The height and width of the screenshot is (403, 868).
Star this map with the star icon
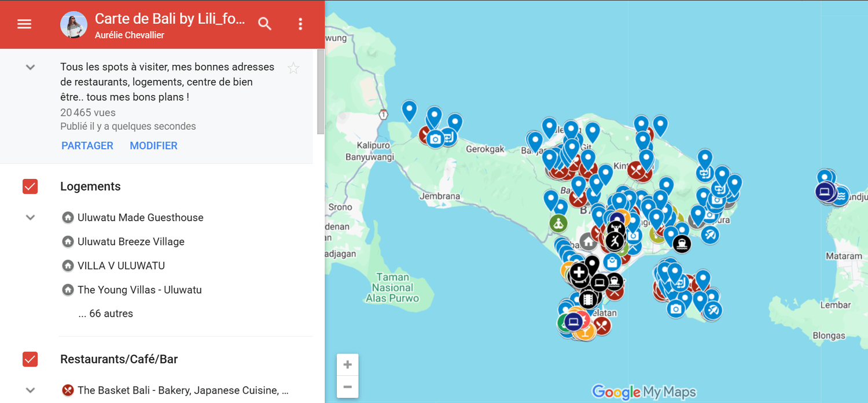click(293, 68)
